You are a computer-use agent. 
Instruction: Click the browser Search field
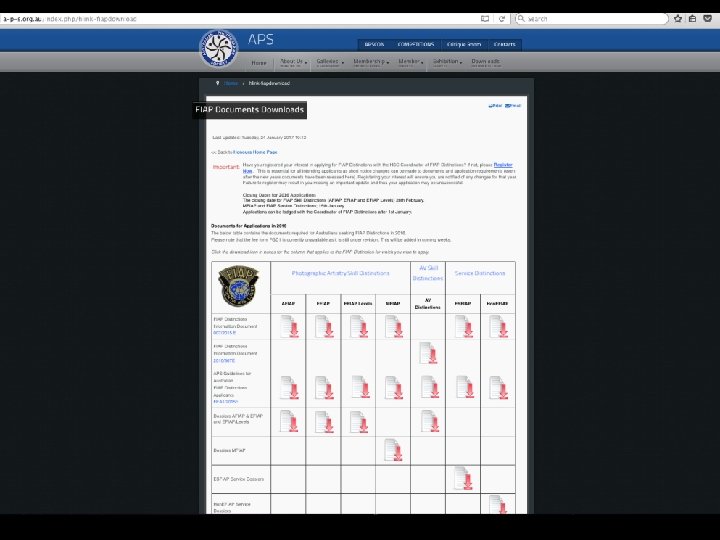[x=591, y=19]
